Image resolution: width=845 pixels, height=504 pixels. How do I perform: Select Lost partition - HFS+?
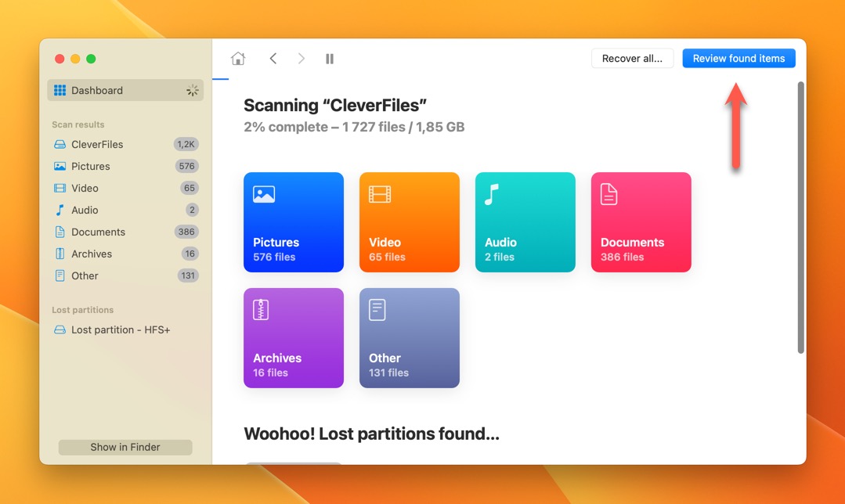[x=125, y=329]
